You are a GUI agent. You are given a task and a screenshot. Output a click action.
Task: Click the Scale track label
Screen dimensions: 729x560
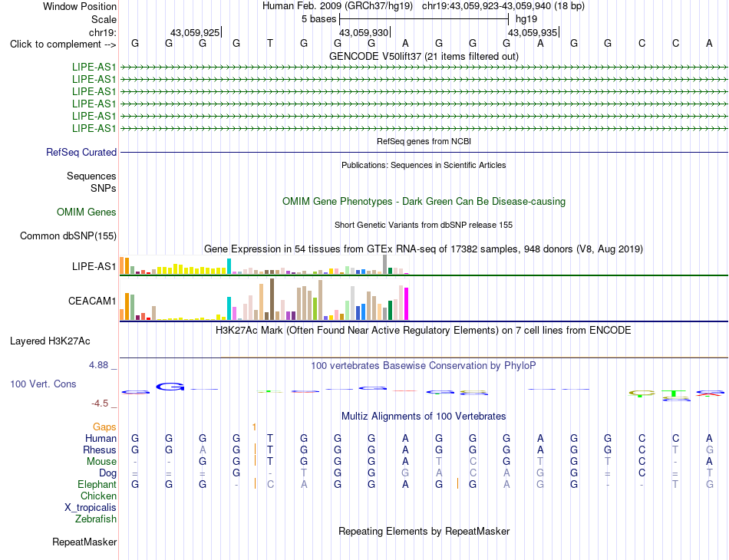[104, 19]
